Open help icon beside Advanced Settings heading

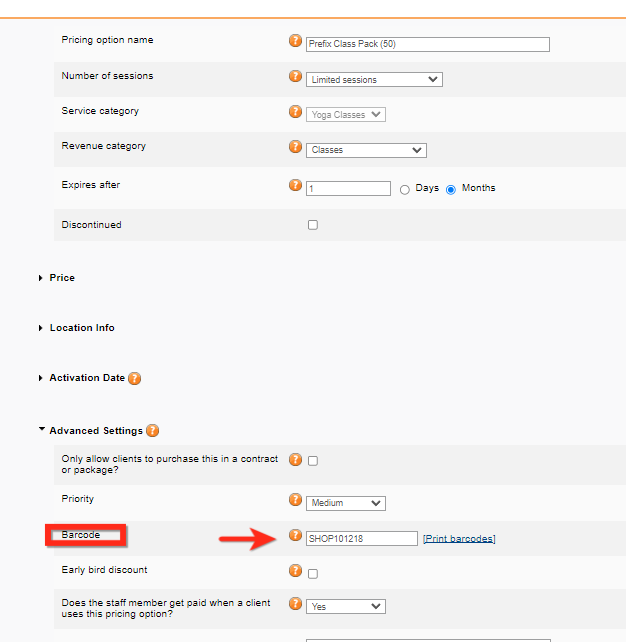tap(152, 431)
